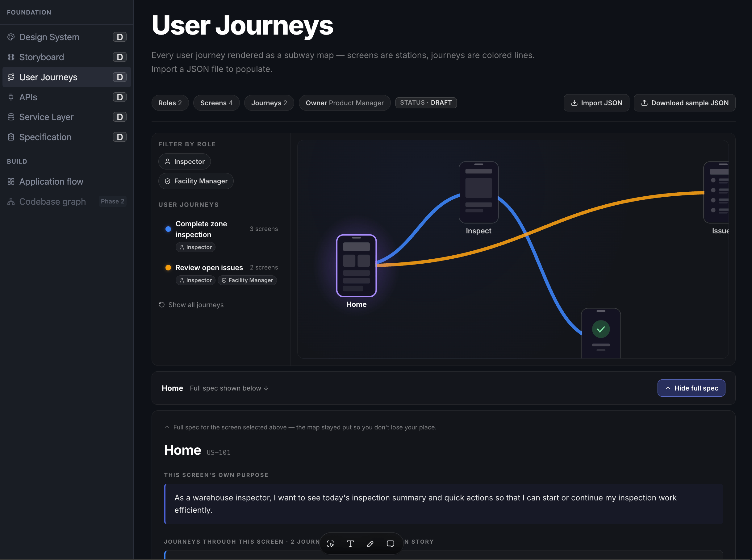Click Show all journeys link
Viewport: 752px width, 560px height.
[x=191, y=304]
